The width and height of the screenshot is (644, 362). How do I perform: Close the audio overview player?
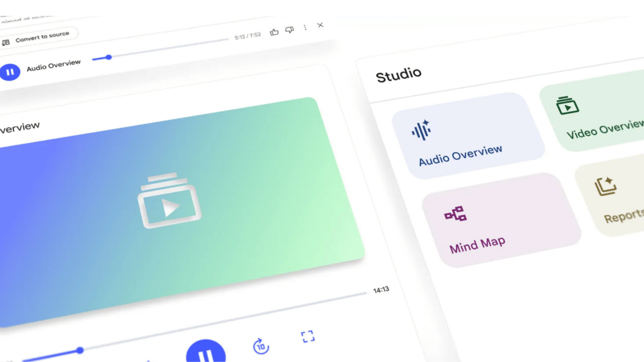point(320,25)
